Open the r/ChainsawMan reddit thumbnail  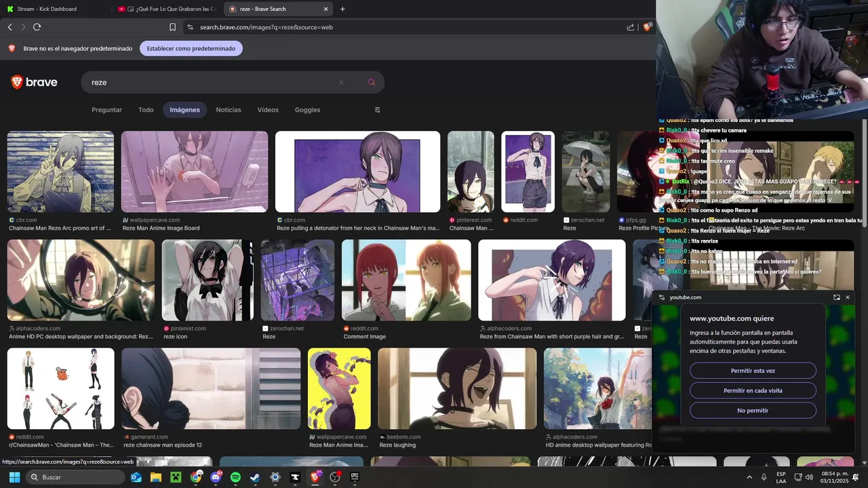[x=60, y=388]
